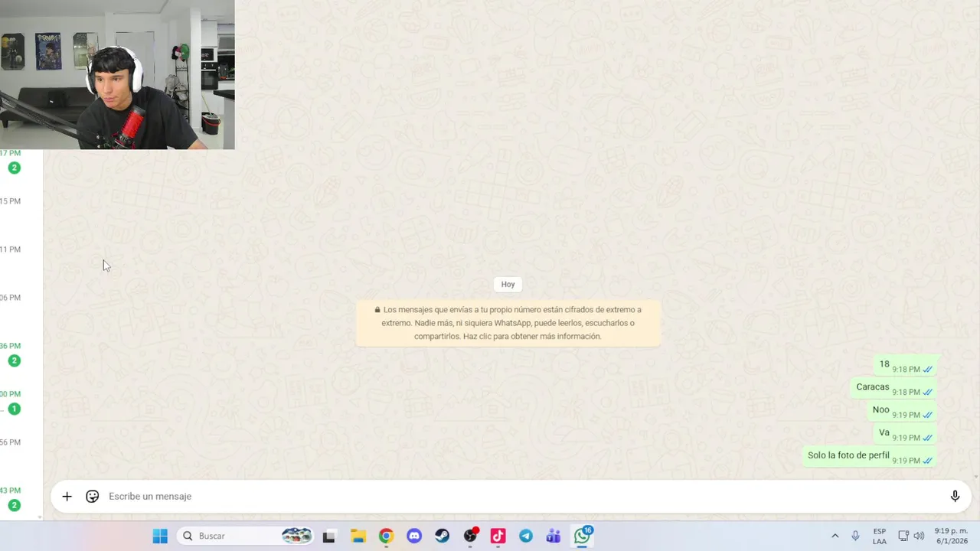Open the ESP LAA keyboard language switcher
Image resolution: width=980 pixels, height=551 pixels.
880,536
